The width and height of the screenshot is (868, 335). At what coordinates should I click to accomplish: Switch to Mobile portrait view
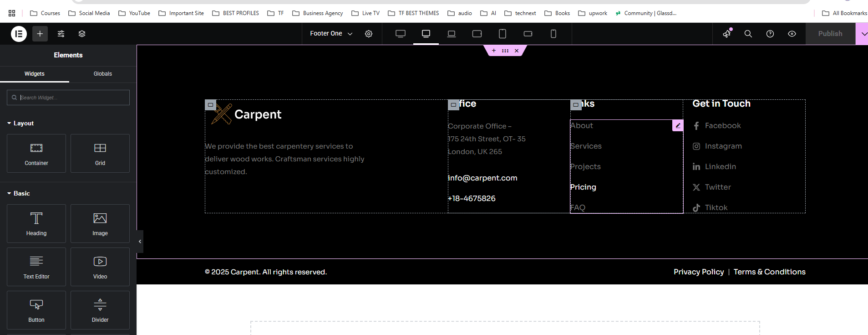click(x=553, y=34)
